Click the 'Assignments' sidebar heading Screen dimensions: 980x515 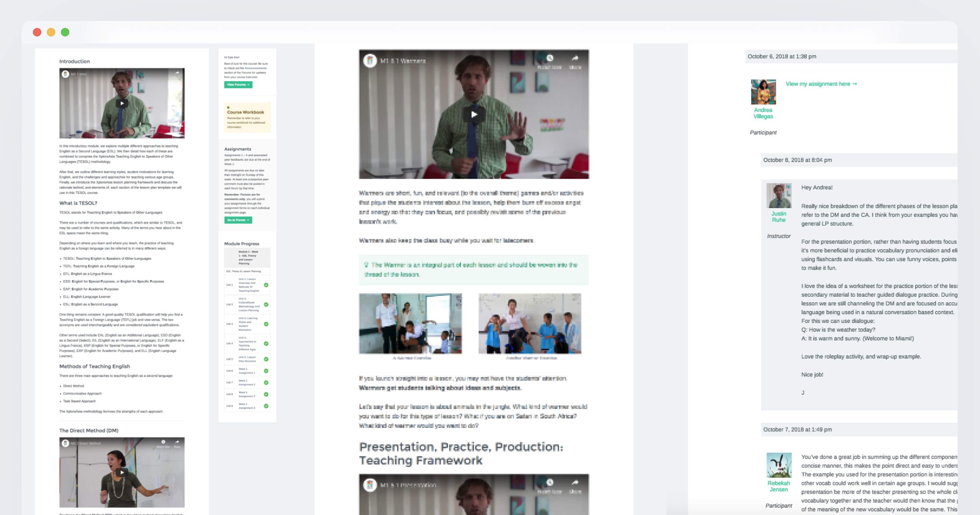237,149
